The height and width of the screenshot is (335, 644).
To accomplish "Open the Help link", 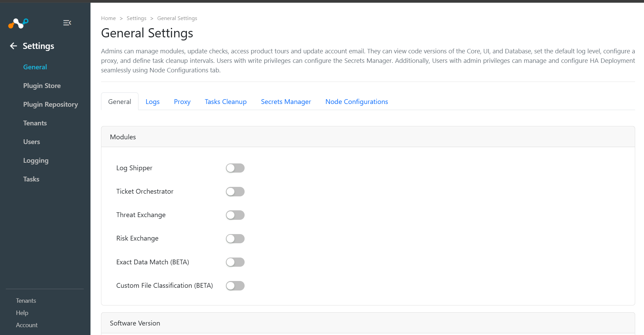I will [x=22, y=313].
